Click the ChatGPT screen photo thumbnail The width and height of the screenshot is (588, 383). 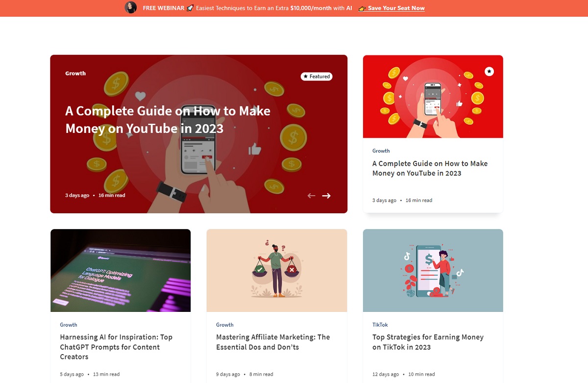(x=121, y=270)
